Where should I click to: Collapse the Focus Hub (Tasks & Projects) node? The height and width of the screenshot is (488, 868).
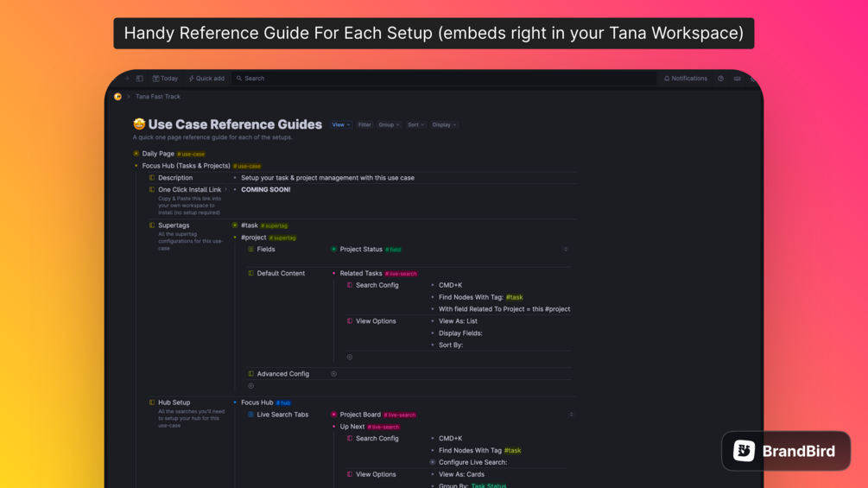click(136, 166)
